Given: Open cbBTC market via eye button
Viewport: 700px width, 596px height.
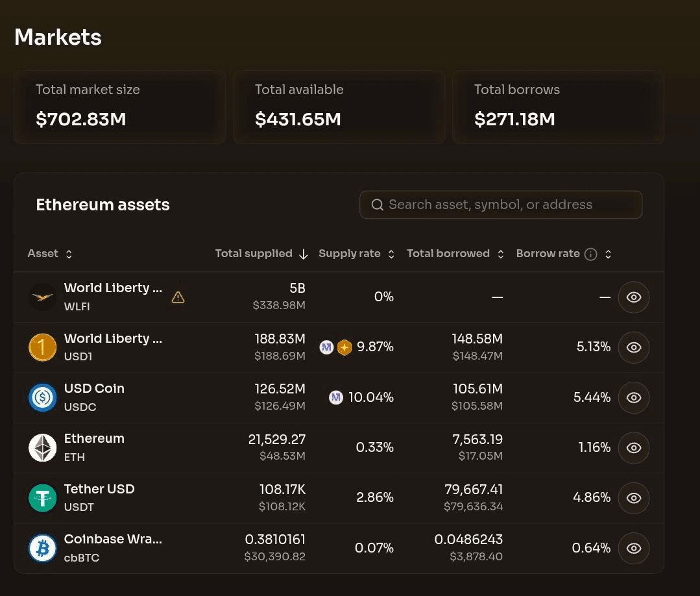Looking at the screenshot, I should [x=633, y=548].
